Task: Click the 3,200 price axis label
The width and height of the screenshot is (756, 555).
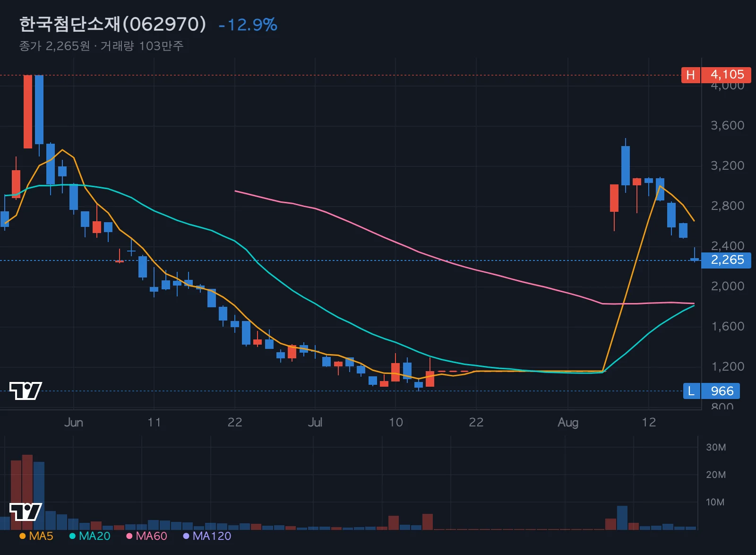Action: 727,165
